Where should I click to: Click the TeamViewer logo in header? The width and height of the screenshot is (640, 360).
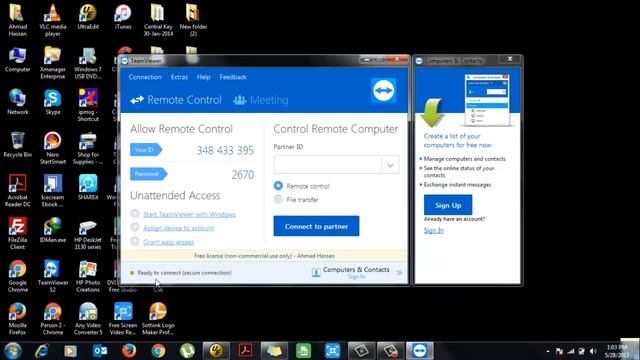point(383,90)
